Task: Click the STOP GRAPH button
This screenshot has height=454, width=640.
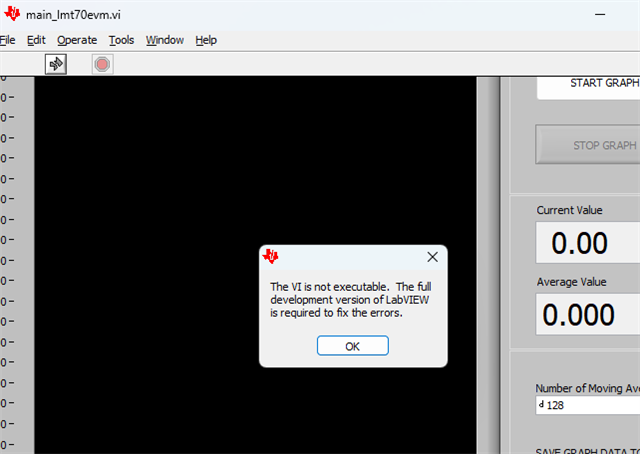Action: coord(588,145)
